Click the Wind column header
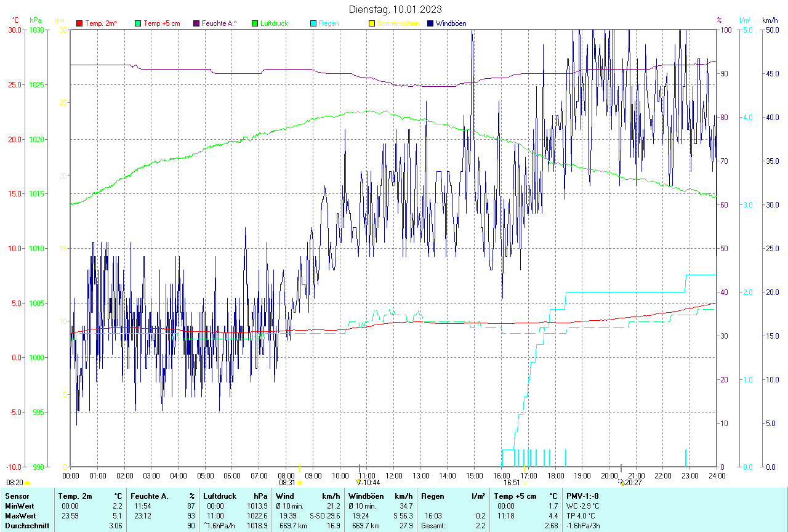The image size is (788, 532). pos(285,496)
